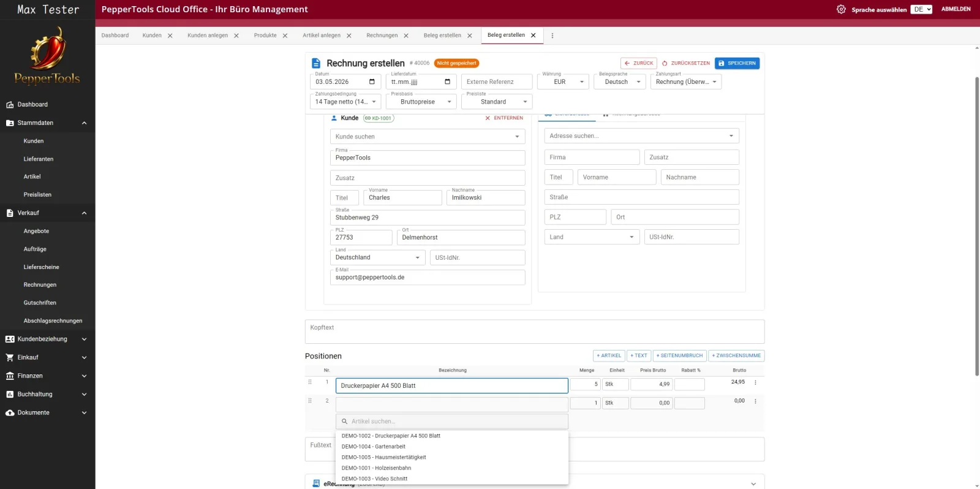Switch to the Dashboard tab

tap(115, 36)
